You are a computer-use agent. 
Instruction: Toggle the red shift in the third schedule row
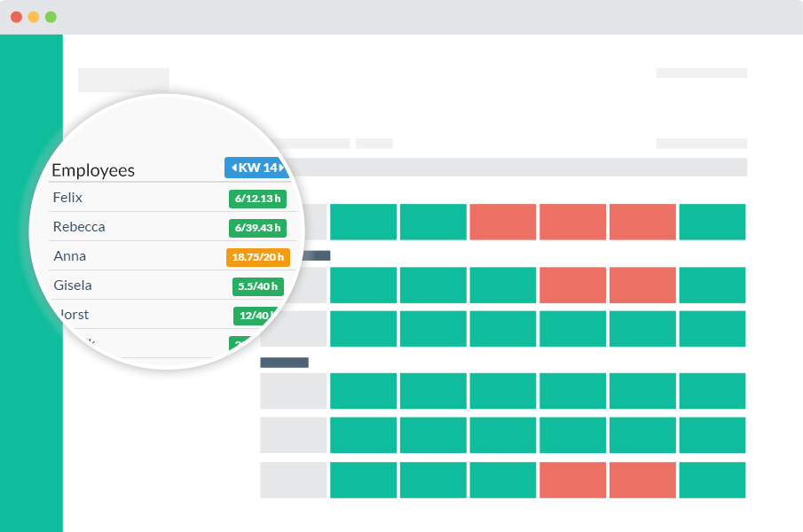[572, 286]
